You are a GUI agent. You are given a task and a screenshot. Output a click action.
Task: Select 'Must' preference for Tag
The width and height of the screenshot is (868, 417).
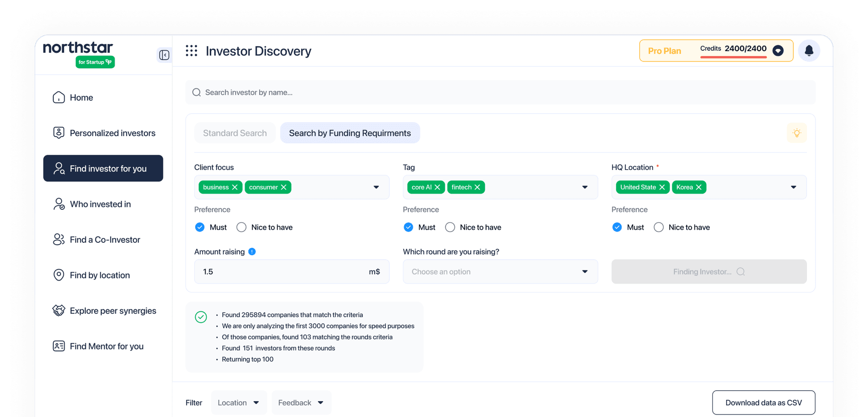tap(408, 227)
